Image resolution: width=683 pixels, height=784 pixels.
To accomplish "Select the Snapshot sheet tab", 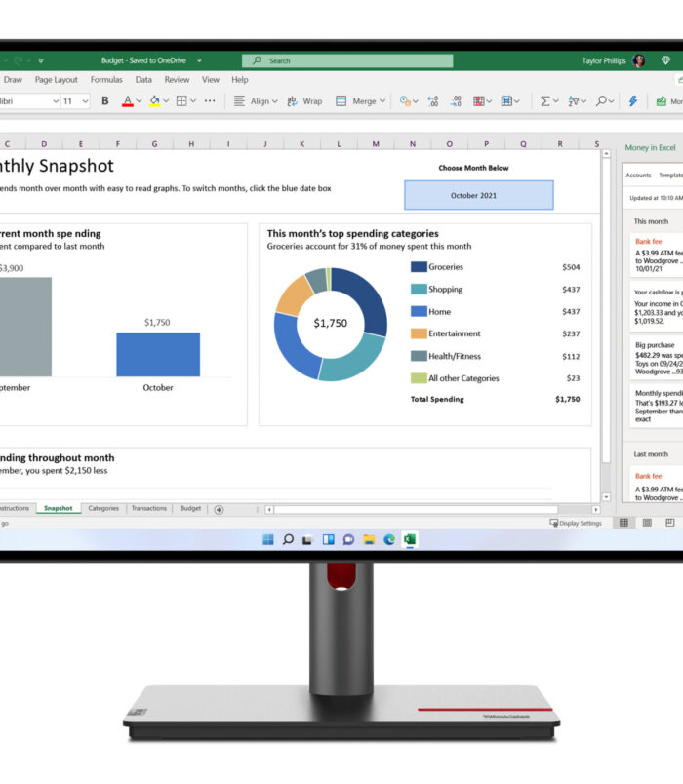I will click(x=58, y=508).
